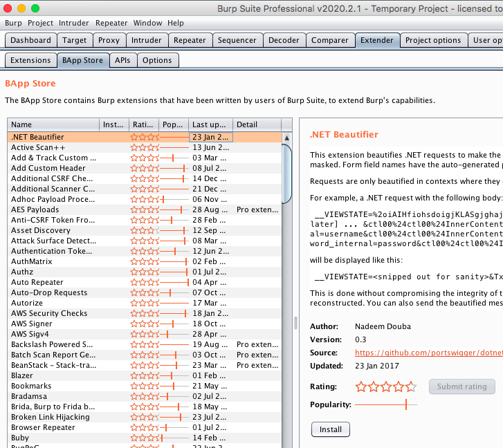The image size is (503, 448).
Task: Click rating stars of Active Scan++ row
Action: tap(145, 147)
